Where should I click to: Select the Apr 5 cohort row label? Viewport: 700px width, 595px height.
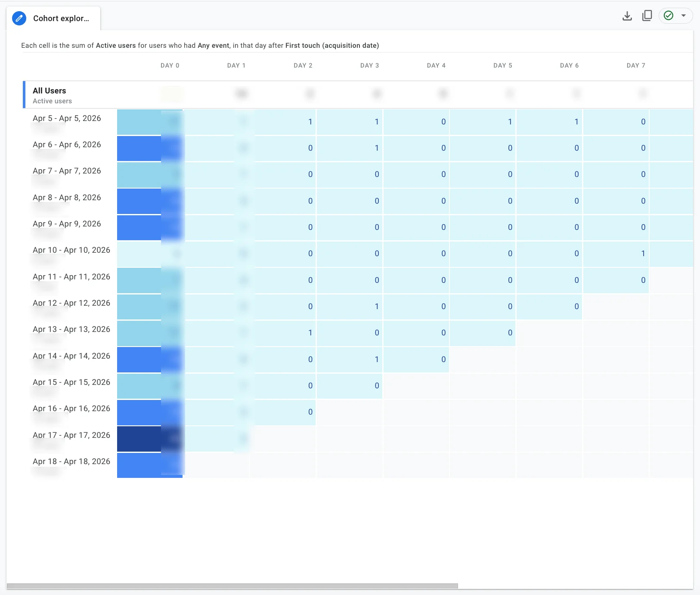coord(67,118)
